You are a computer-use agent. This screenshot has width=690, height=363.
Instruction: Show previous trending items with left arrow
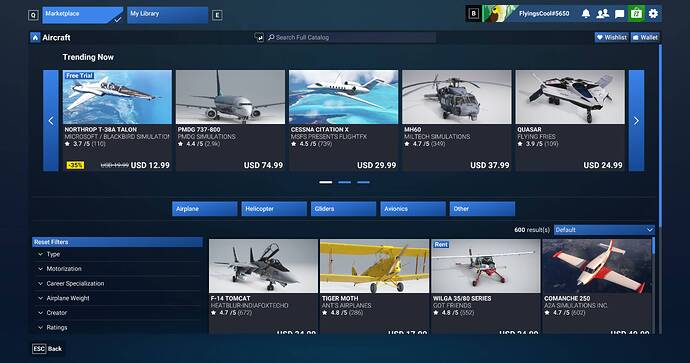pyautogui.click(x=51, y=121)
